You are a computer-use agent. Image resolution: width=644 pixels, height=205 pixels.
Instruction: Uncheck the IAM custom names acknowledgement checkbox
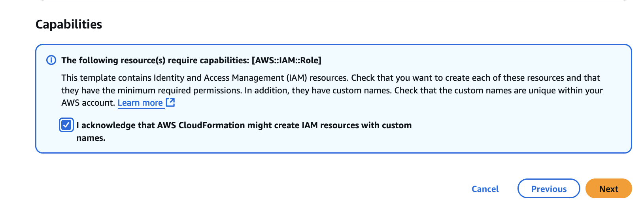point(66,125)
